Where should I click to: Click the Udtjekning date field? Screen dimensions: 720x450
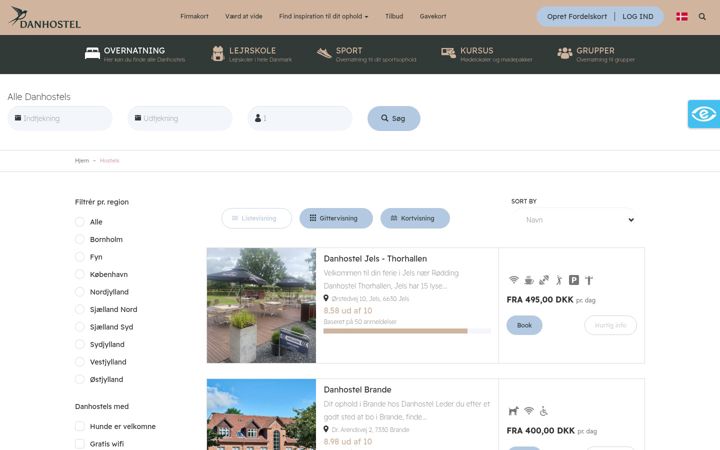click(180, 118)
